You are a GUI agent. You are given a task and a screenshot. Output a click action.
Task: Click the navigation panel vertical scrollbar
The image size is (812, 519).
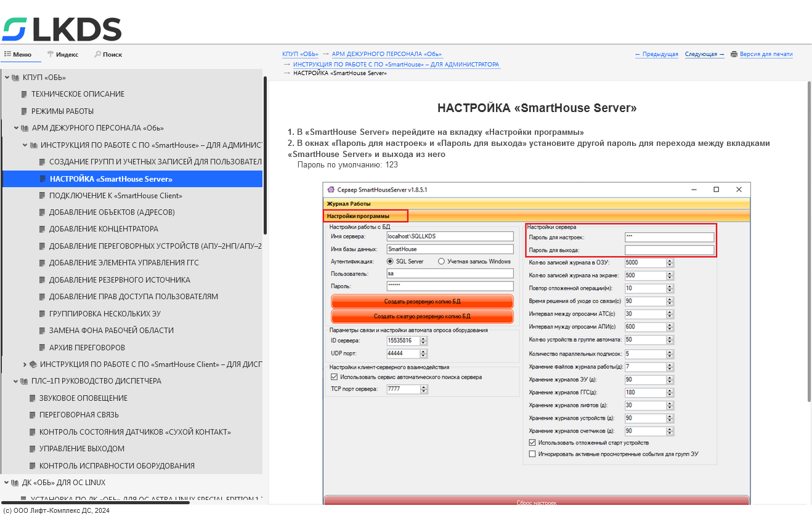266,155
